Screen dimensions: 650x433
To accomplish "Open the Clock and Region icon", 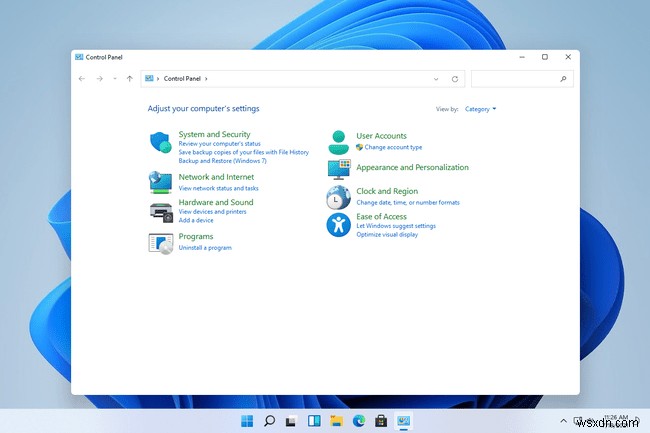I will click(338, 197).
